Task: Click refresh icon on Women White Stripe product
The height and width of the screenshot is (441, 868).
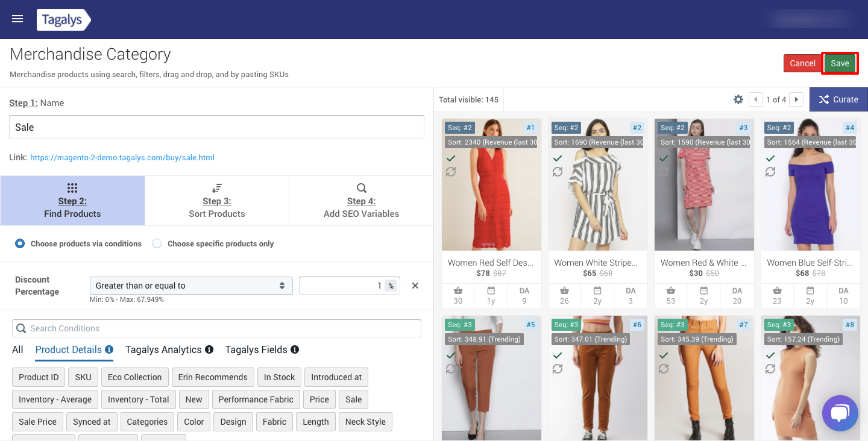Action: coord(558,172)
